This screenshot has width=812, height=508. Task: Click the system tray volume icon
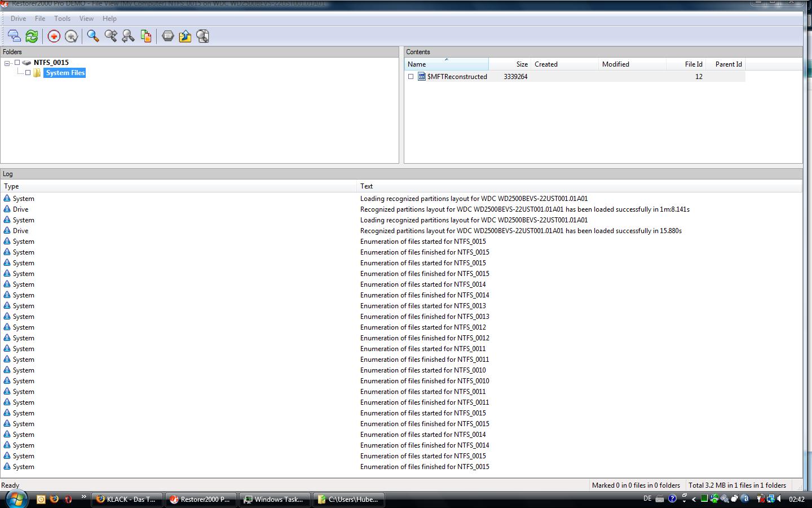pos(779,499)
